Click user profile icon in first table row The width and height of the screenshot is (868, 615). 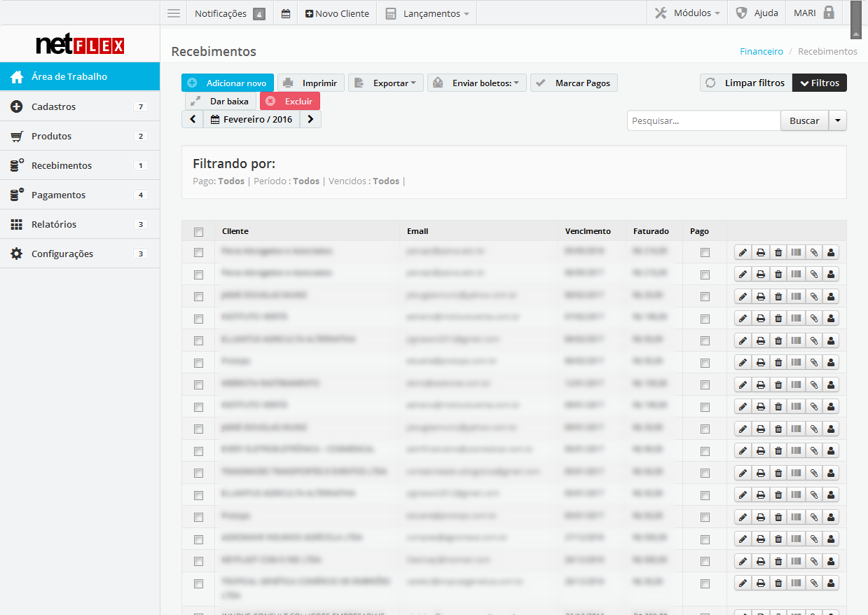[x=831, y=253]
